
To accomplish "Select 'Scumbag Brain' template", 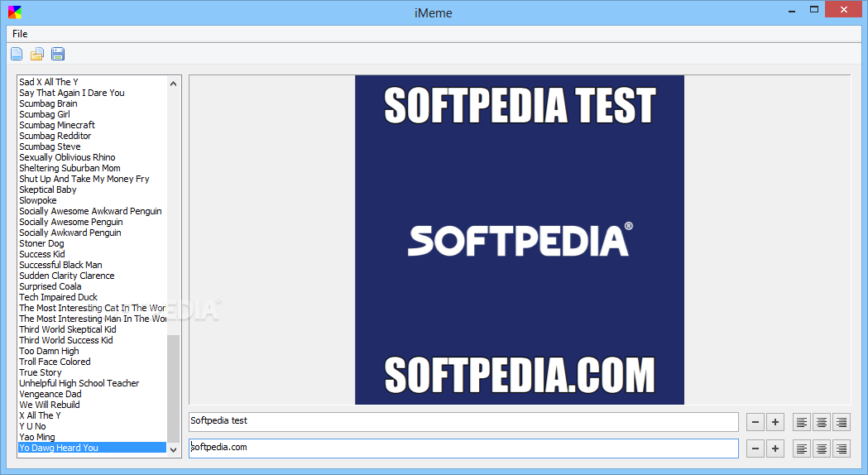I will (48, 103).
